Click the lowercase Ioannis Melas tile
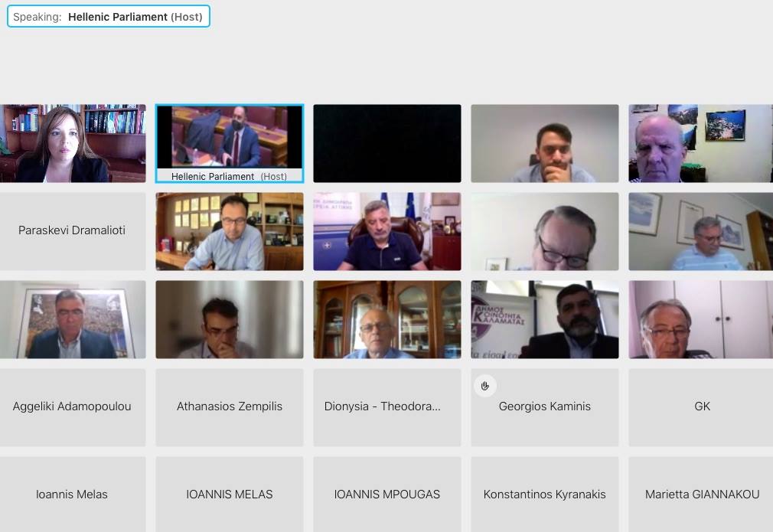 pyautogui.click(x=73, y=494)
